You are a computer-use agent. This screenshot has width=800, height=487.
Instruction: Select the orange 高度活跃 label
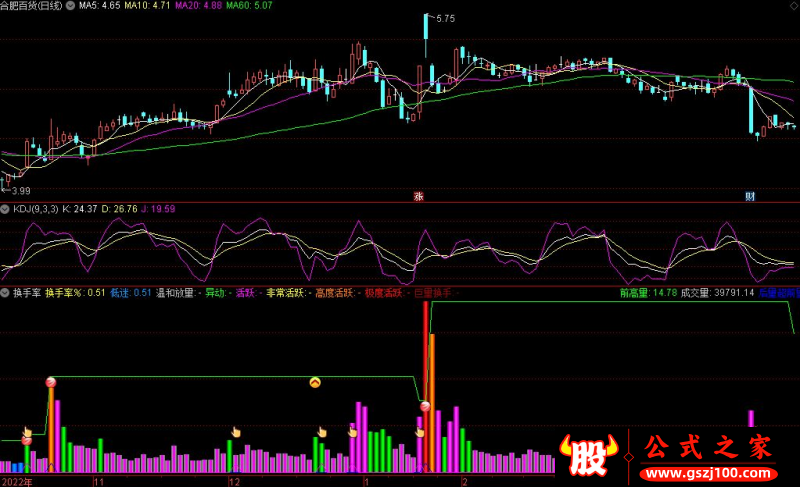(334, 293)
